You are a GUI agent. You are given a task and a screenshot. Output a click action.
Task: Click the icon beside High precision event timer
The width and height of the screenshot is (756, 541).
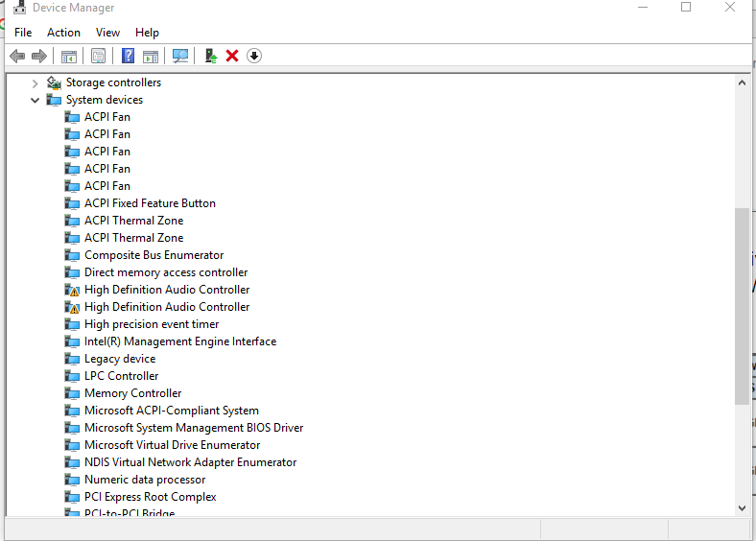click(72, 324)
